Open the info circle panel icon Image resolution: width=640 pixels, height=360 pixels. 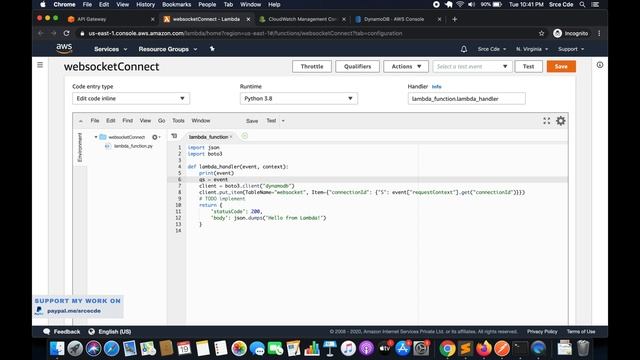click(x=600, y=65)
